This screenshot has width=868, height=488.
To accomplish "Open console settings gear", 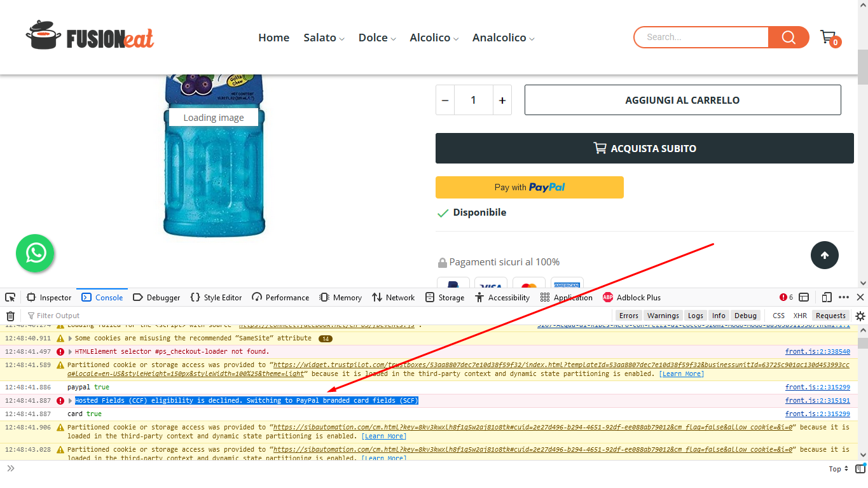I will click(860, 316).
